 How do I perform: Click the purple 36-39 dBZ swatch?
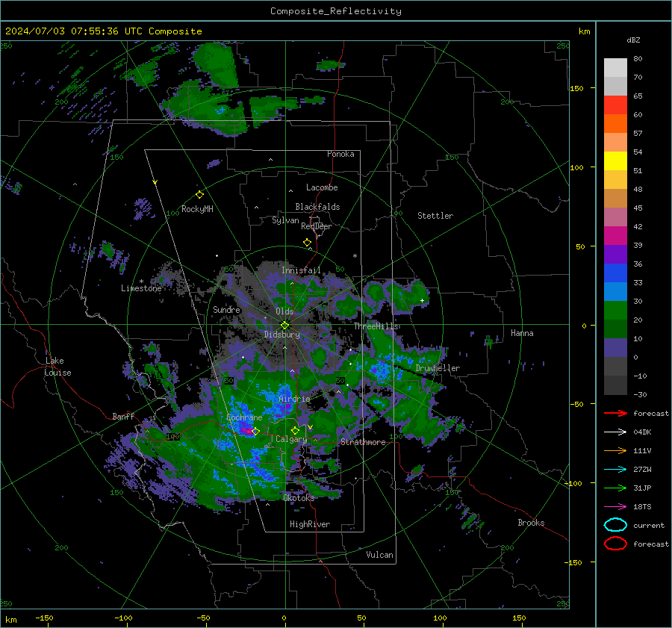[615, 254]
